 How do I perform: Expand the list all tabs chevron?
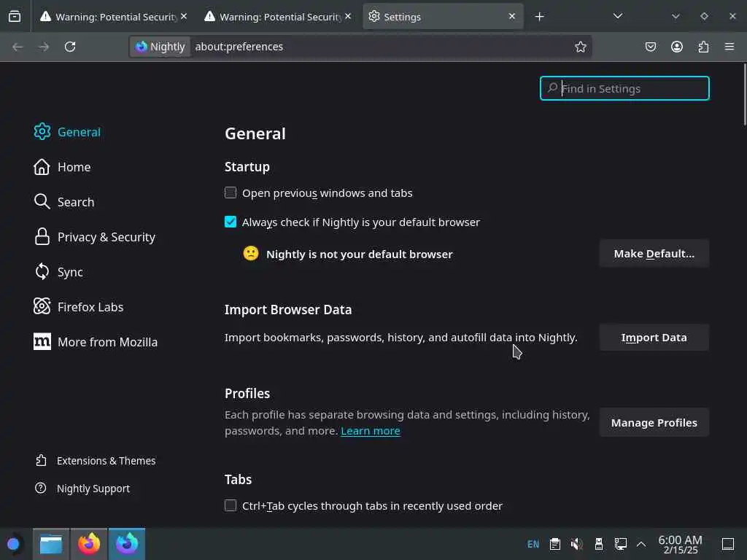click(x=618, y=16)
